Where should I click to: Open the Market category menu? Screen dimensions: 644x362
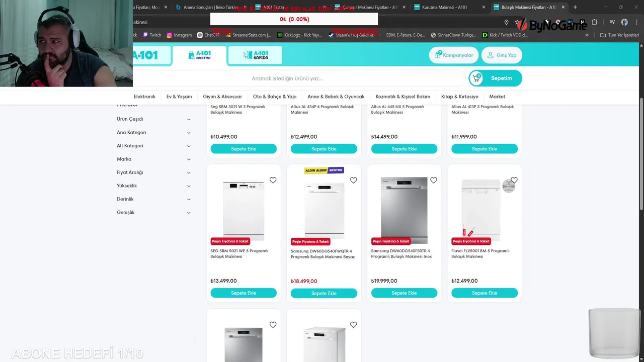pyautogui.click(x=497, y=97)
